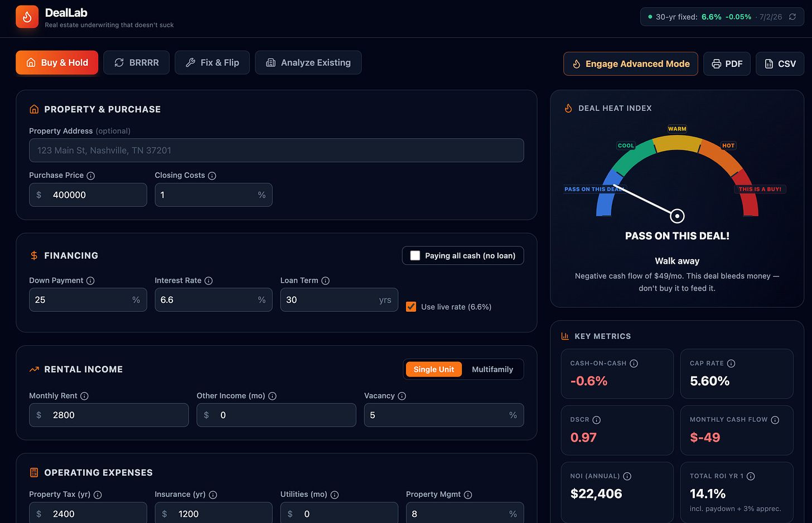Screen dimensions: 812x523
Task: Switch to BRRRR strategy tab
Action: coord(137,62)
